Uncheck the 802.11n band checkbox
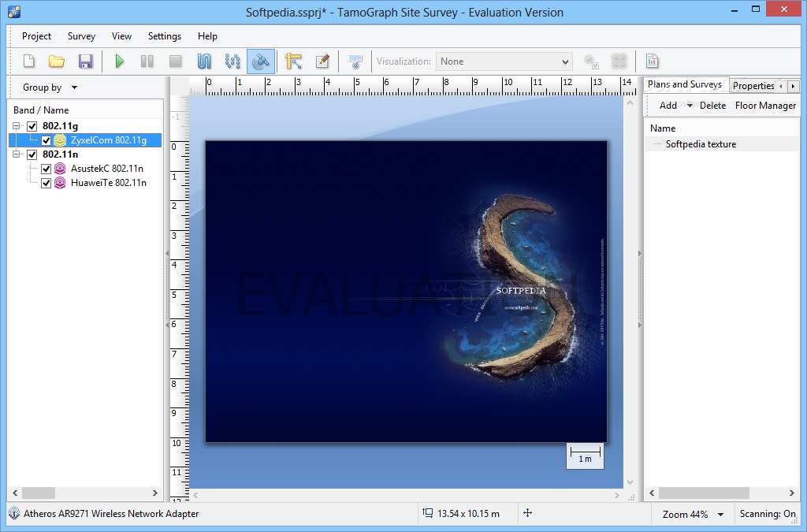 (32, 154)
